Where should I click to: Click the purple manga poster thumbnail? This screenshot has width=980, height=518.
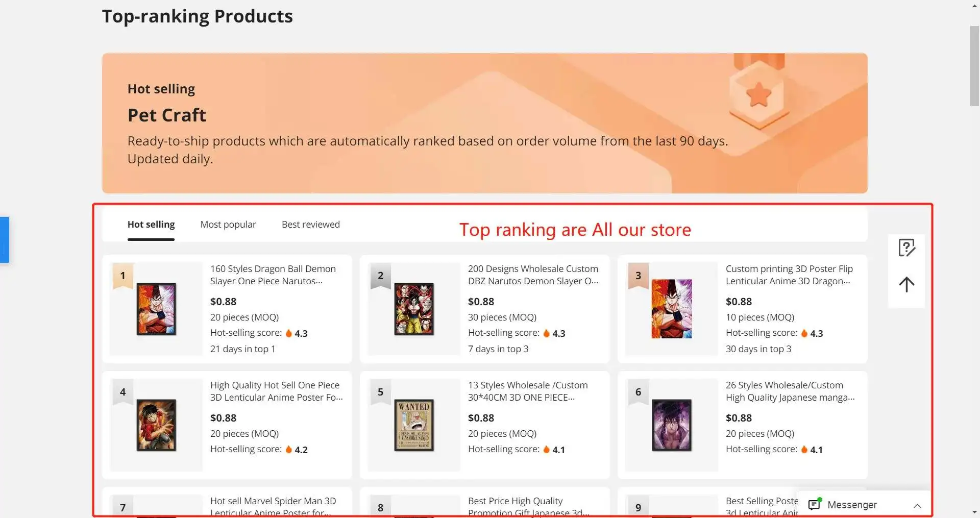[x=672, y=425]
